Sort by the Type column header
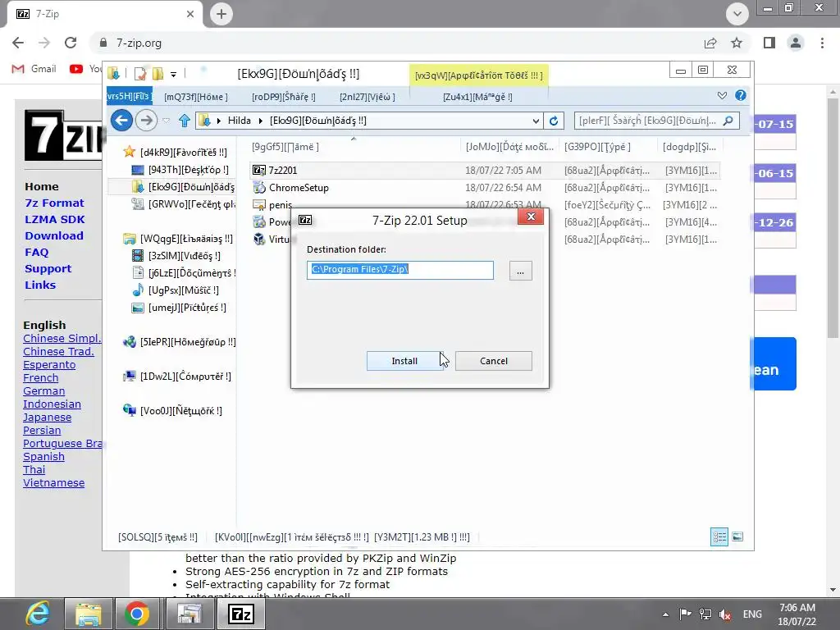 (x=608, y=146)
